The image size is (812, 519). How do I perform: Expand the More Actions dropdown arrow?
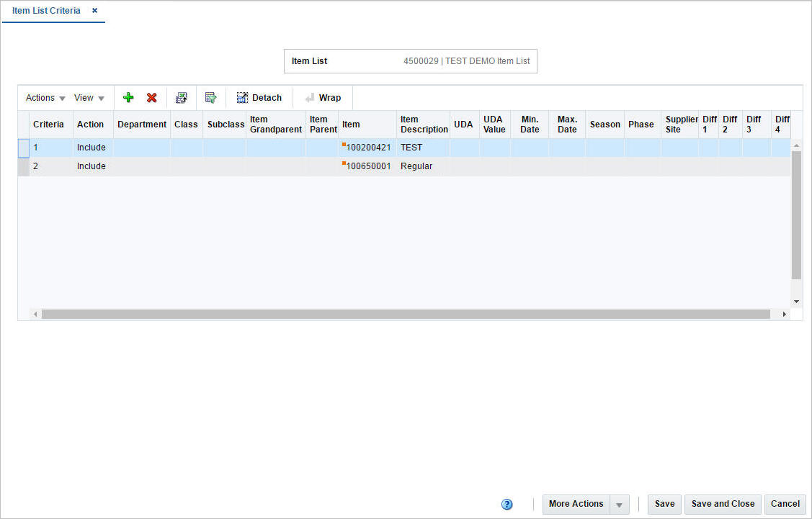click(620, 504)
